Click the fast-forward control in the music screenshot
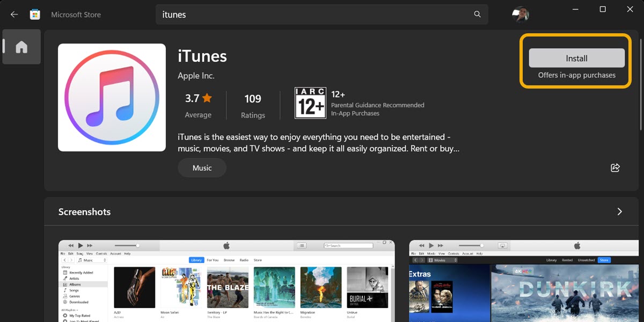The width and height of the screenshot is (644, 322). [90, 245]
